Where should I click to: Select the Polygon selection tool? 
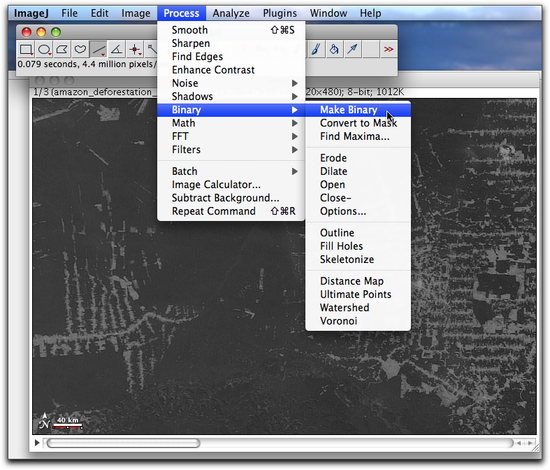tap(62, 49)
